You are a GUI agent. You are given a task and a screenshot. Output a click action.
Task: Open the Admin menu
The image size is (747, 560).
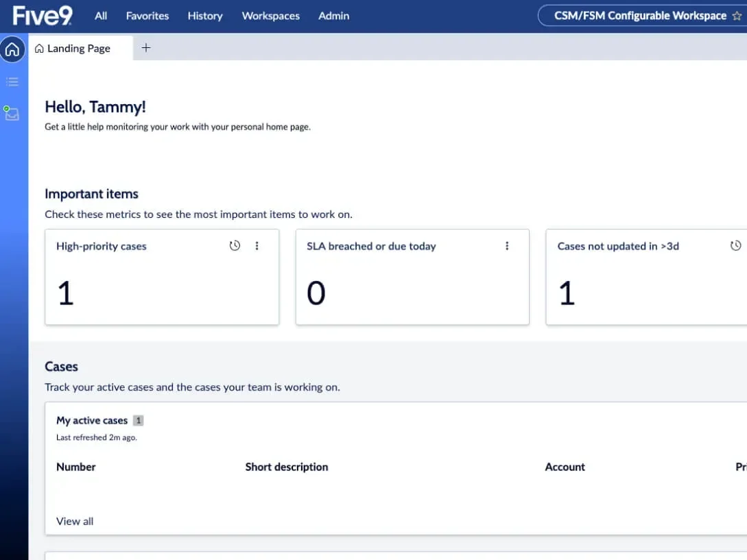(x=334, y=16)
